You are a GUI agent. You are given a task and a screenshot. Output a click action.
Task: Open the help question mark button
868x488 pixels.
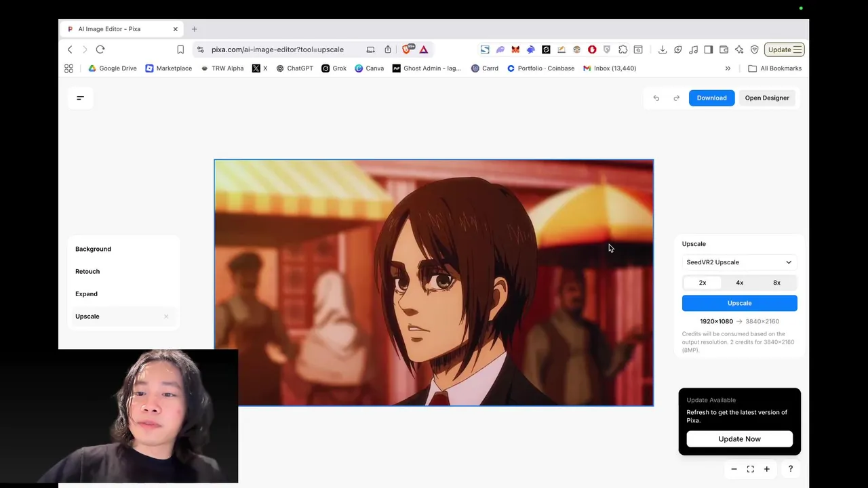790,469
